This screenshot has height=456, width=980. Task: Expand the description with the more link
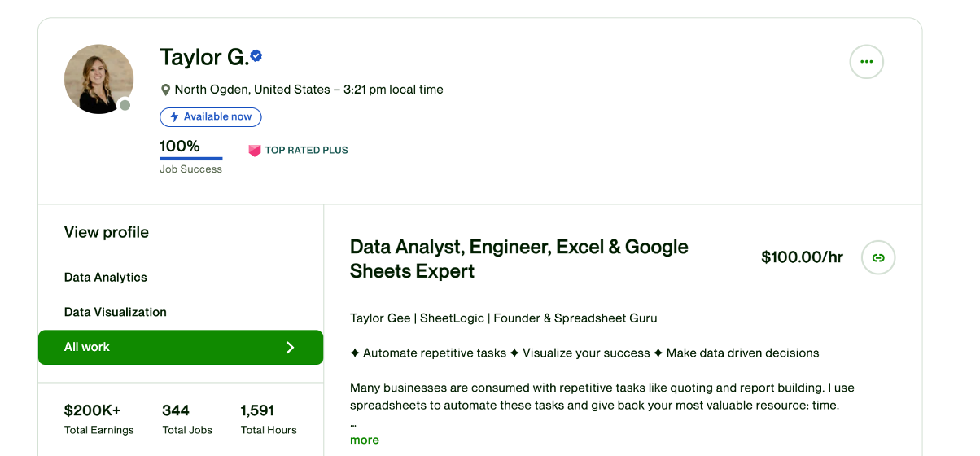point(364,440)
